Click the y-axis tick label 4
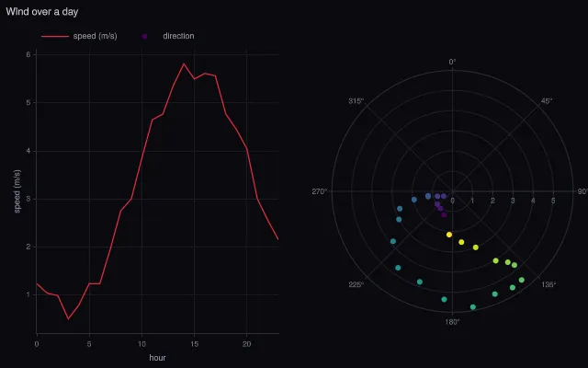Viewport: 588px width, 368px height. click(x=28, y=151)
